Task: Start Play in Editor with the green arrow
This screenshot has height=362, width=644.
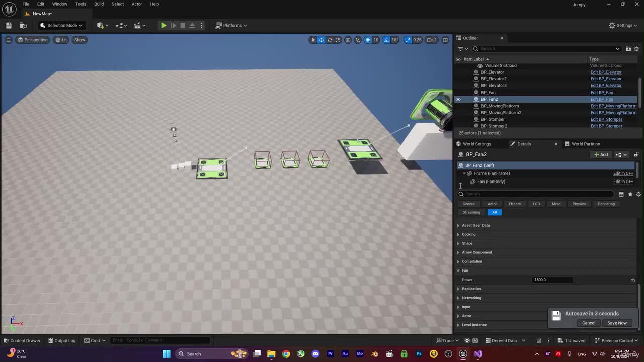Action: (x=164, y=25)
